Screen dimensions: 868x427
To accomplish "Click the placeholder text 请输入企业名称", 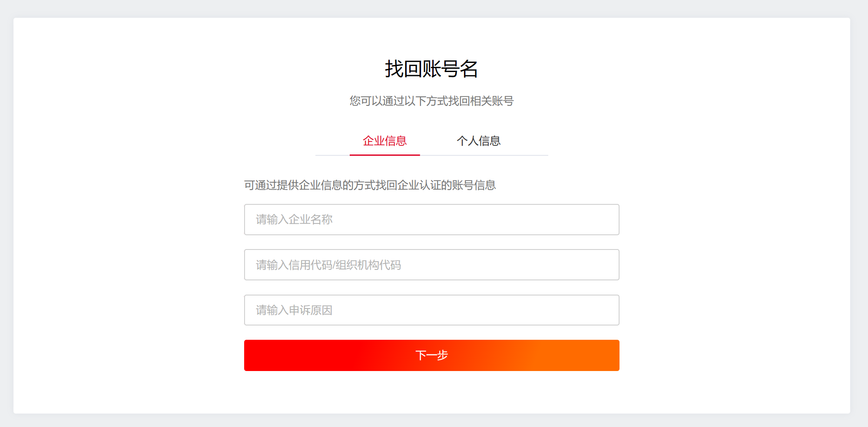I will pyautogui.click(x=294, y=220).
